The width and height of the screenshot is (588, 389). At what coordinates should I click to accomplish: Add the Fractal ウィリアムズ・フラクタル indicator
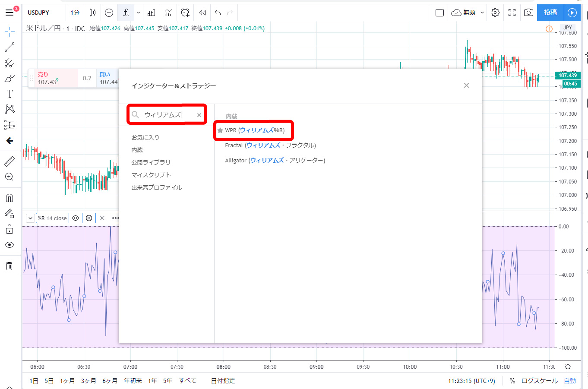[x=271, y=145]
